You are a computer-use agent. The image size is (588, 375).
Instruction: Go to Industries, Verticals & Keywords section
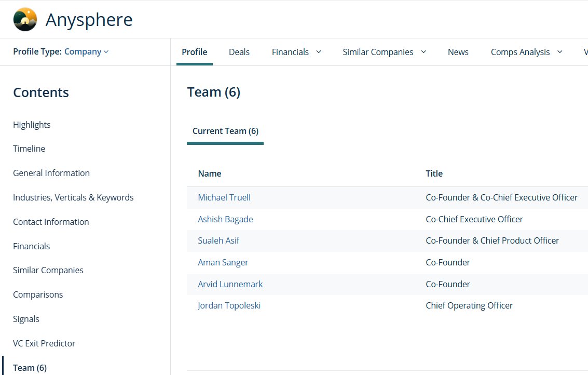coord(73,197)
